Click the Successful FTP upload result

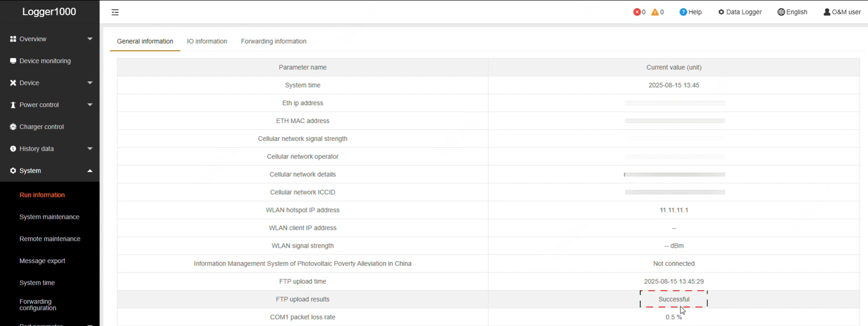(x=673, y=299)
